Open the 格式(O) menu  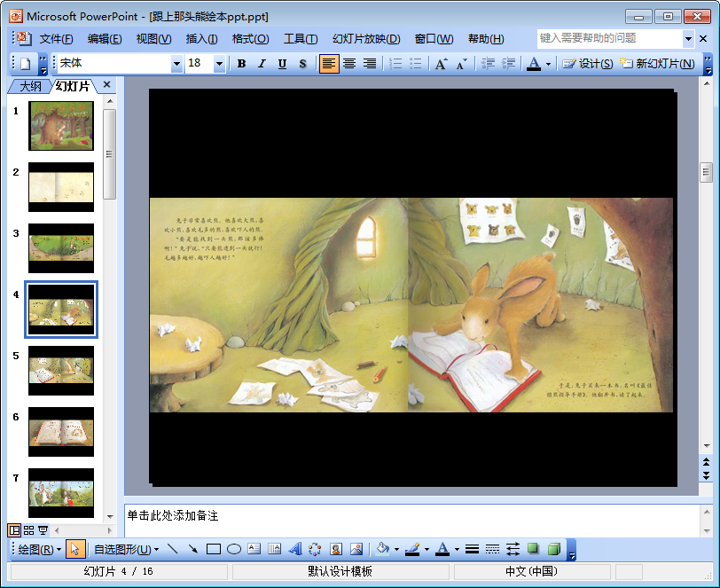pos(250,39)
